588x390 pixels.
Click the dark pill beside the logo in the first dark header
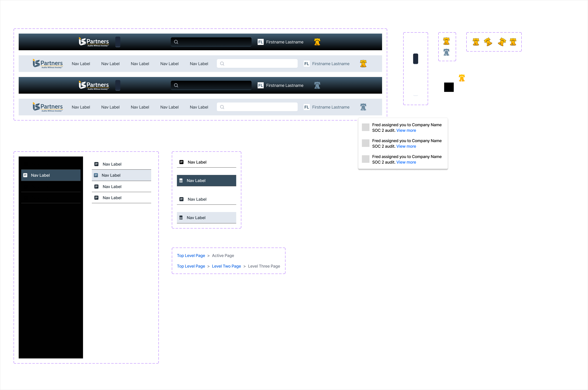tap(118, 42)
